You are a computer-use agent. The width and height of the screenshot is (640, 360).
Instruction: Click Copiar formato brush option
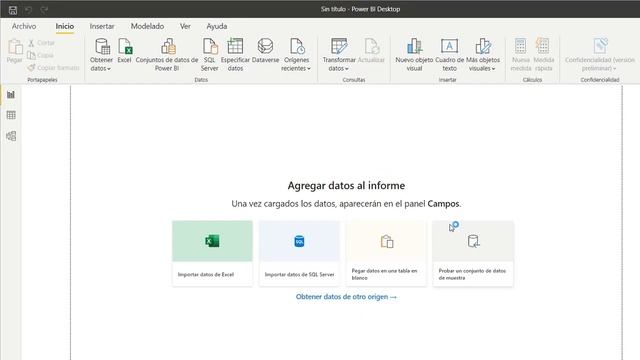click(x=53, y=67)
